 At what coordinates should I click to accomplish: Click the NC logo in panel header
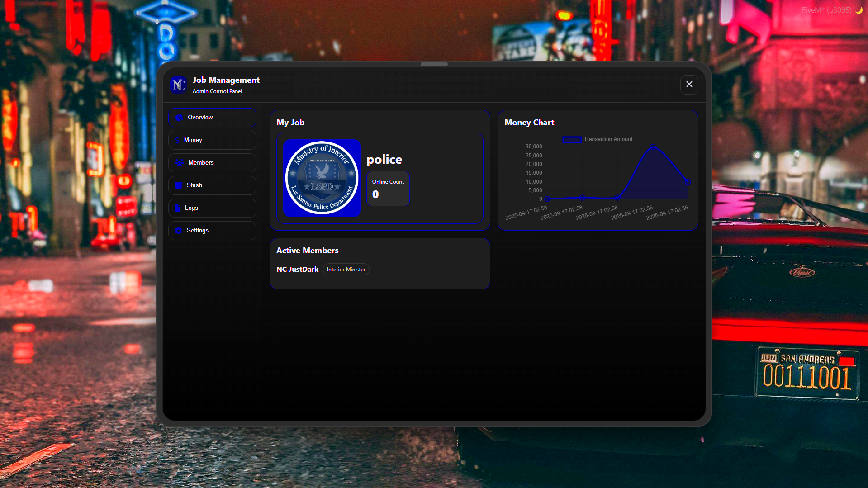[179, 85]
